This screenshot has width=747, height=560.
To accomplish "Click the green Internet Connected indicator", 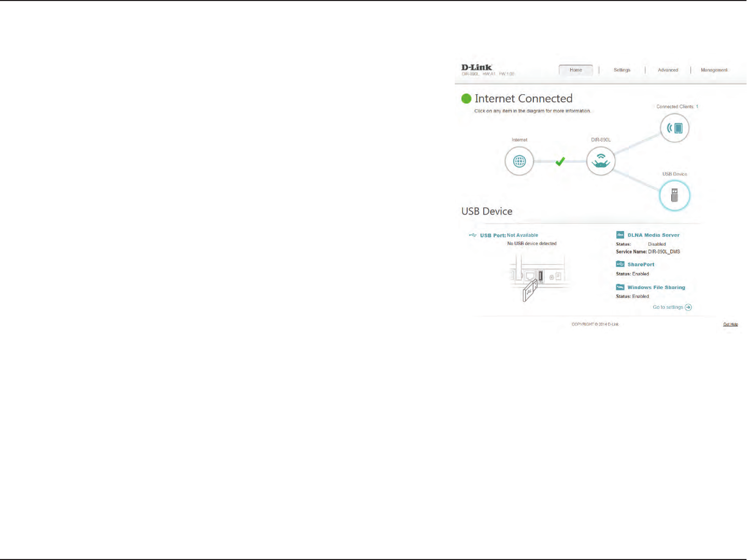I will click(x=466, y=98).
